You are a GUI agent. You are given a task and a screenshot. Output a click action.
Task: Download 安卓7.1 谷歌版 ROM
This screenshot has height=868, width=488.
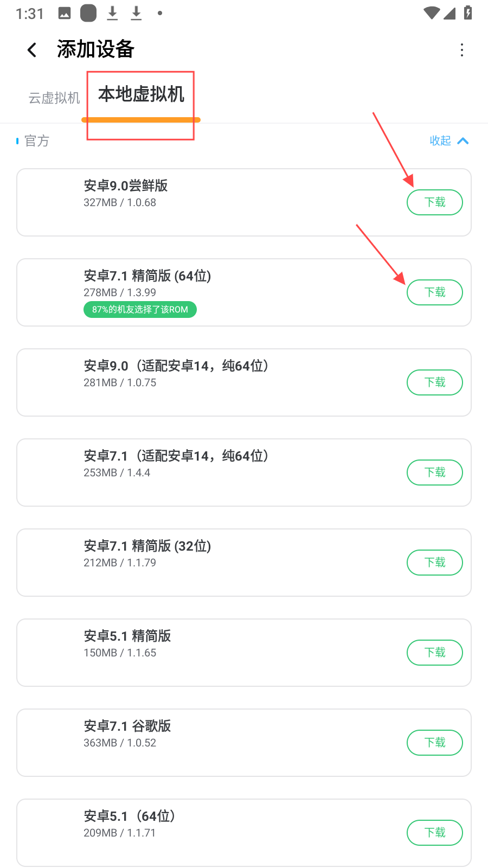pos(434,743)
